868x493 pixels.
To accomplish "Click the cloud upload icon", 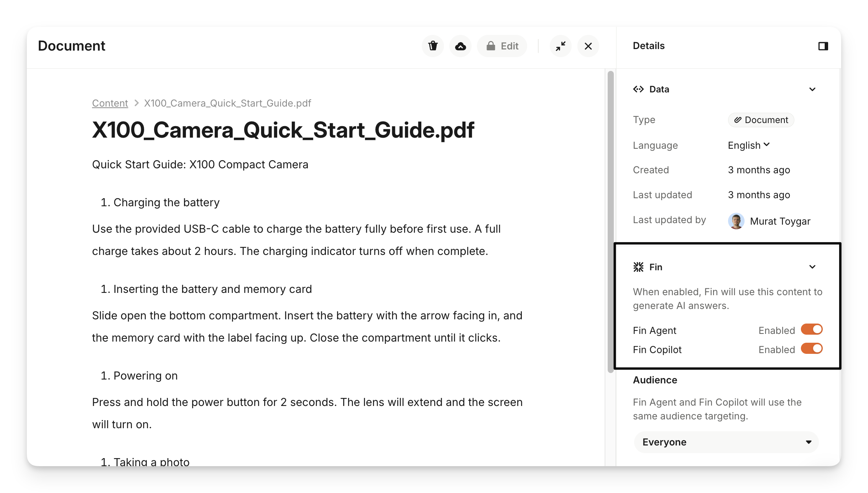I will point(460,46).
